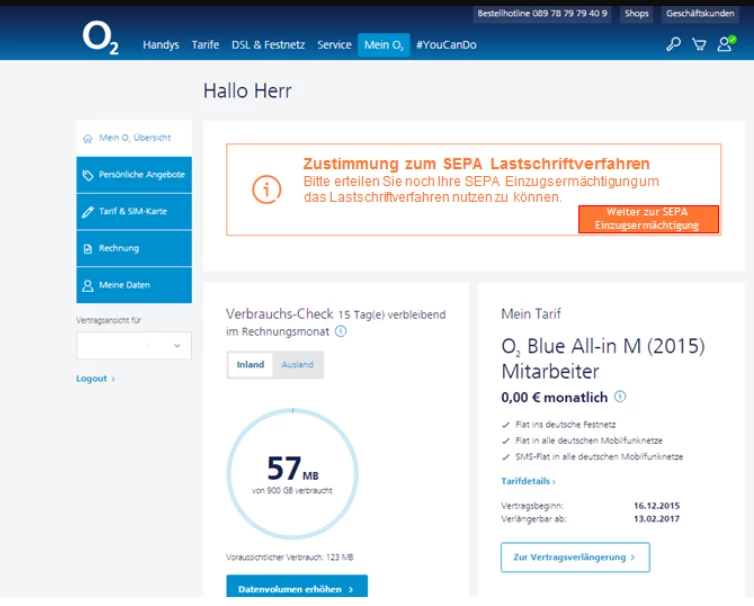
Task: Click the orange info icon in SEPA notice
Action: pyautogui.click(x=266, y=189)
